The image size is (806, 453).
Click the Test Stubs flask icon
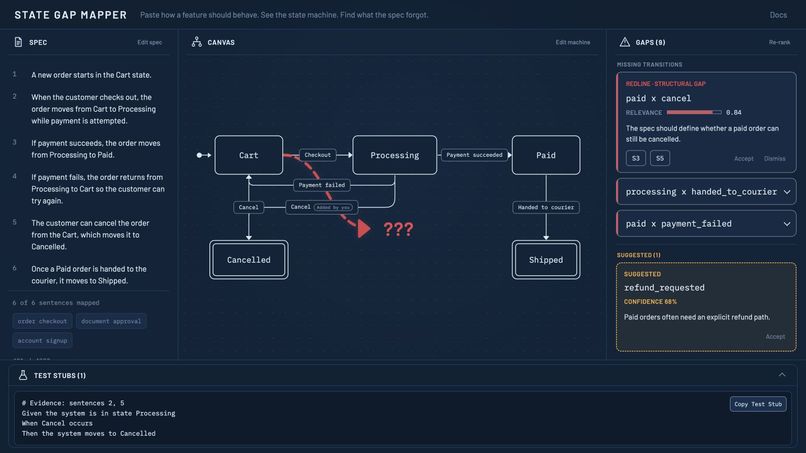(x=23, y=375)
